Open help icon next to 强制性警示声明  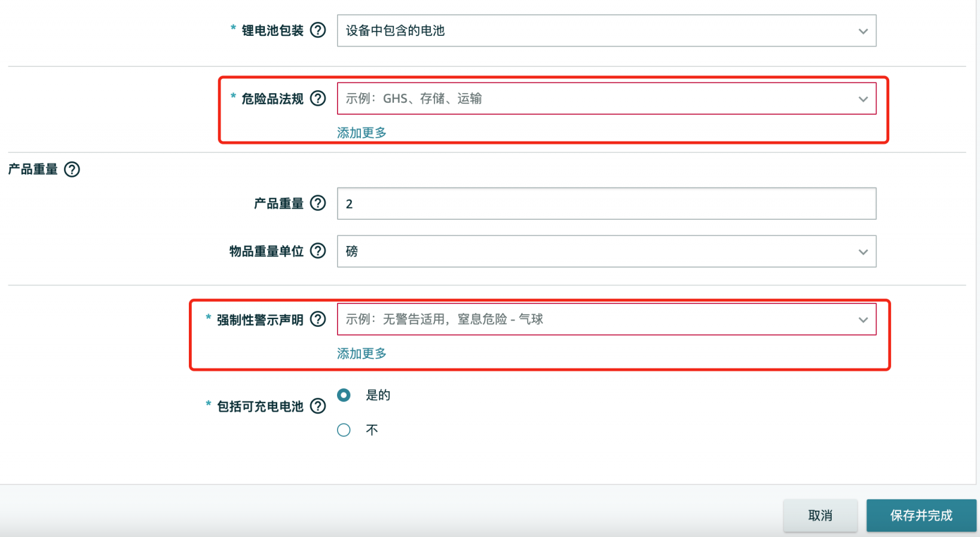(x=318, y=320)
